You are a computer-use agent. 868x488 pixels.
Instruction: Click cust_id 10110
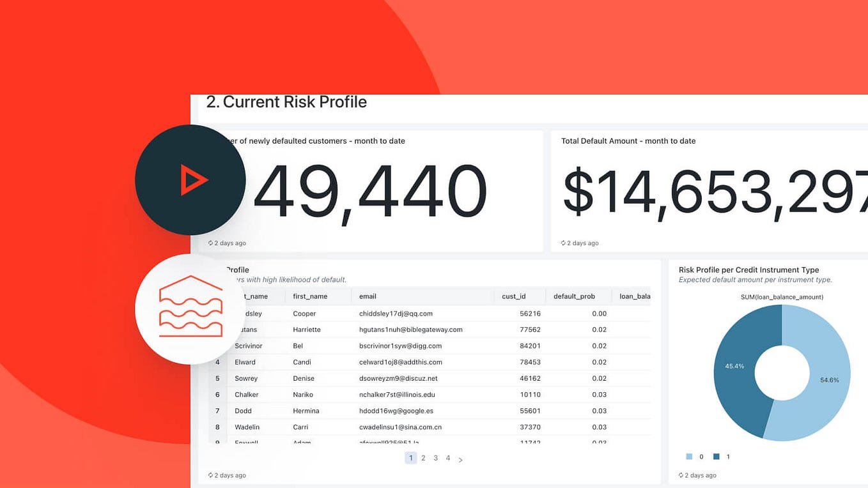531,395
